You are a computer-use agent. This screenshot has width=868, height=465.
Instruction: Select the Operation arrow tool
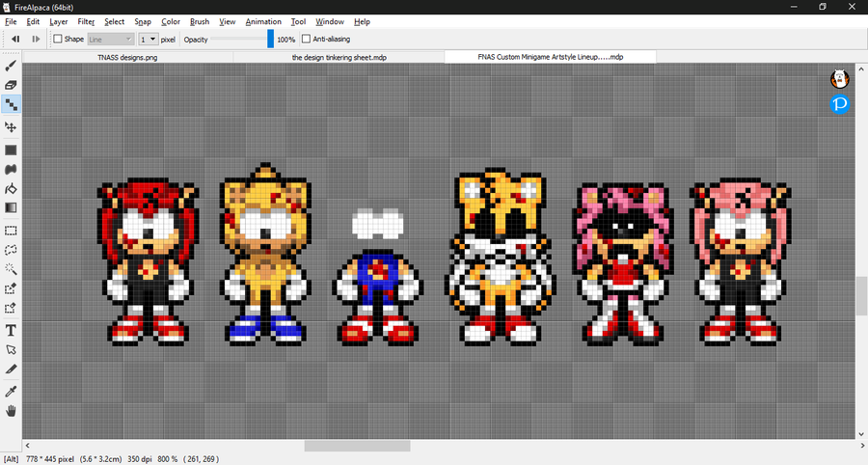pos(11,350)
